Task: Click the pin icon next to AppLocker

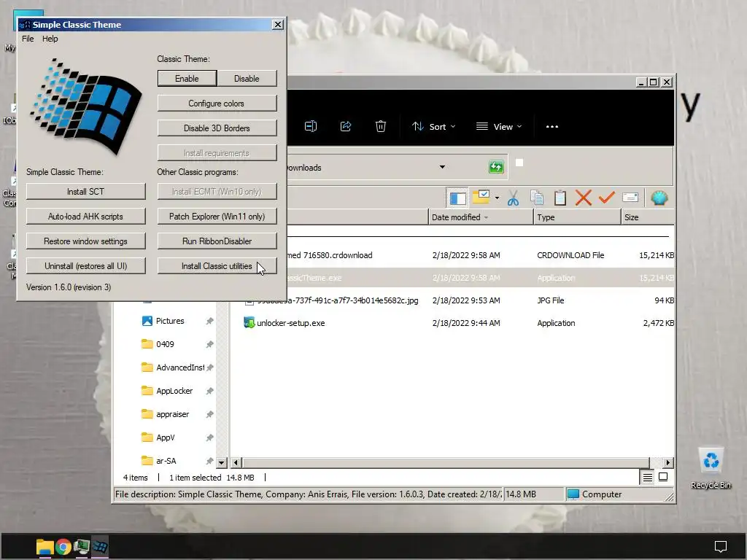Action: 209,391
